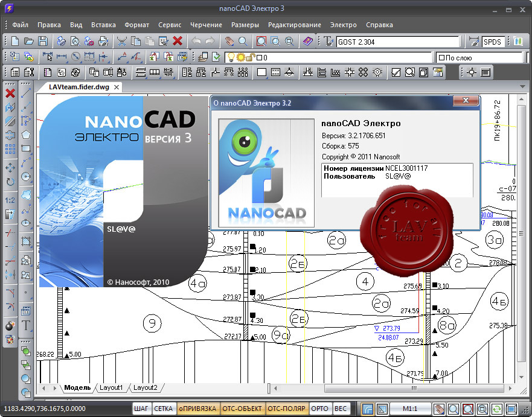Viewport: 532px width, 417px height.
Task: Select the Scale 1:2 tool
Action: pyautogui.click(x=10, y=200)
